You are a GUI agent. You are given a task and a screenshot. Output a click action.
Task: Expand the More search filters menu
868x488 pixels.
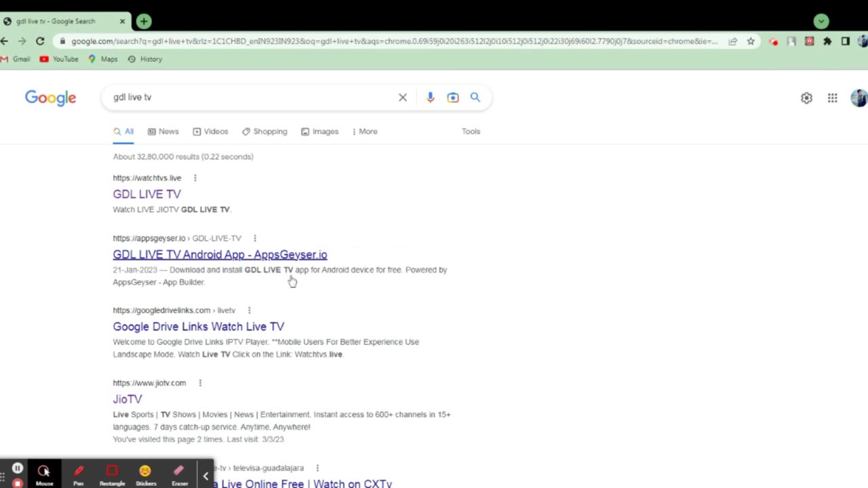coord(365,131)
